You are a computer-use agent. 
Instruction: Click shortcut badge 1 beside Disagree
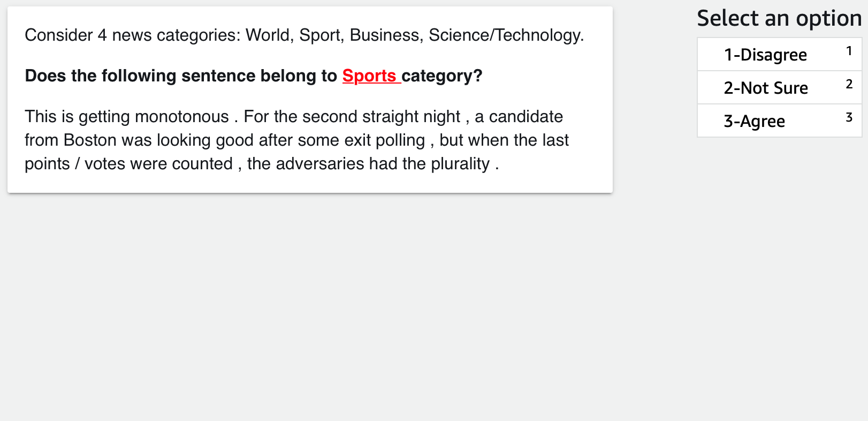(849, 51)
